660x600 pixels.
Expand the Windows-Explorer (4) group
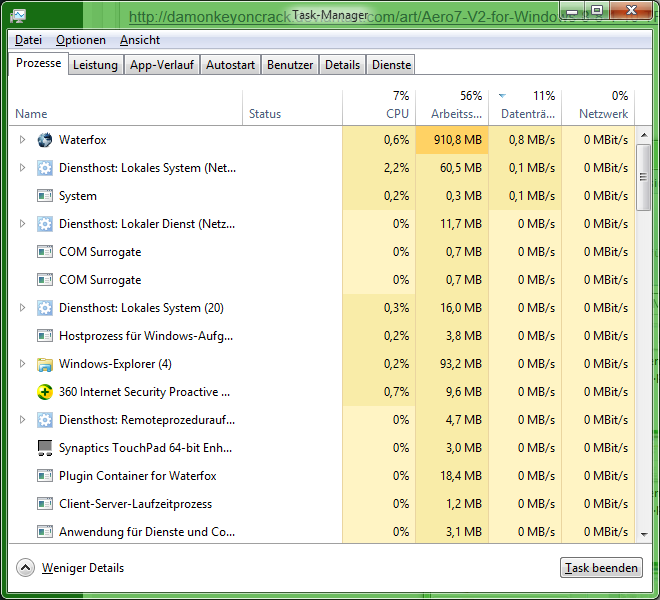tap(22, 364)
